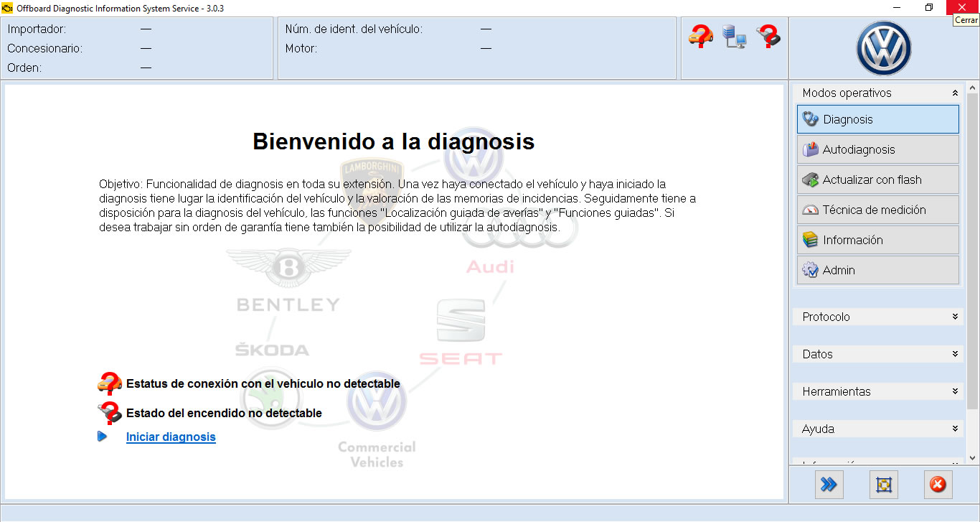The image size is (980, 522).
Task: Switch to Técnica de medición mode
Action: point(877,210)
